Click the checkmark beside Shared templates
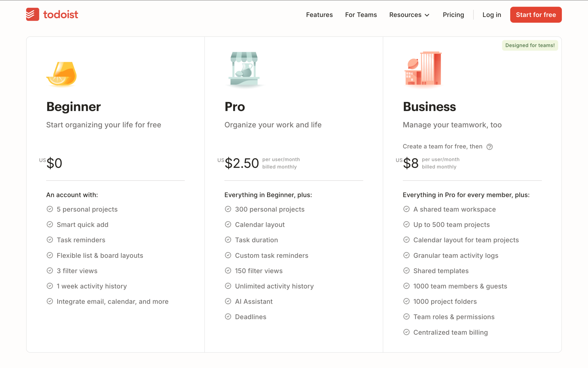Screen dimensions: 588x368 click(x=406, y=270)
